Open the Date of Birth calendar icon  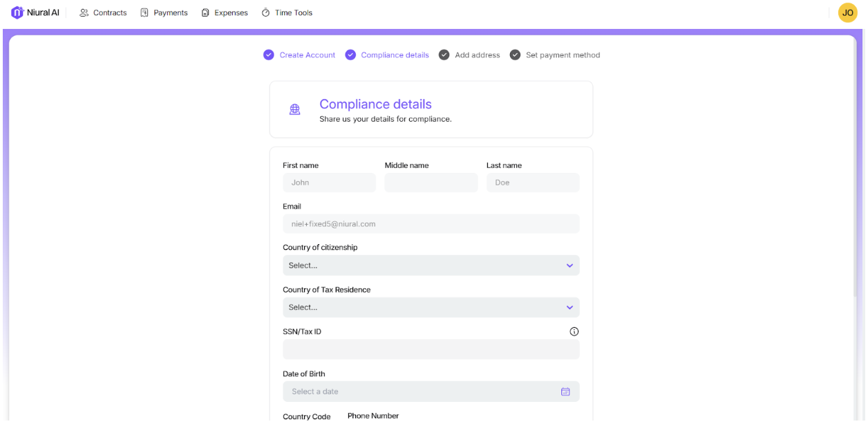coord(565,391)
